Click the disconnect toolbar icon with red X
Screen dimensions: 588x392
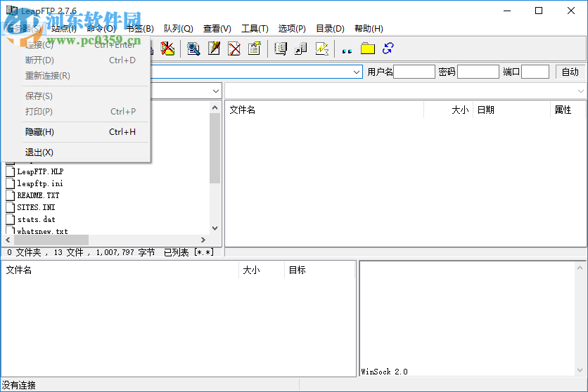[x=167, y=48]
